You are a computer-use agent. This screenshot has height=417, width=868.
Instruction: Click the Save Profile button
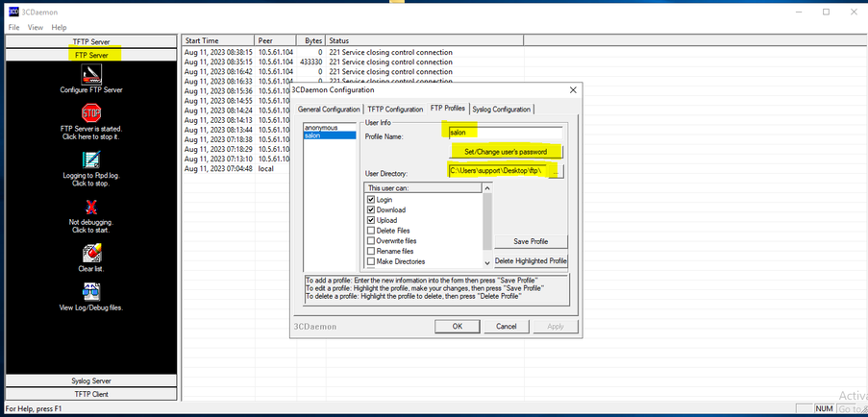pyautogui.click(x=531, y=242)
